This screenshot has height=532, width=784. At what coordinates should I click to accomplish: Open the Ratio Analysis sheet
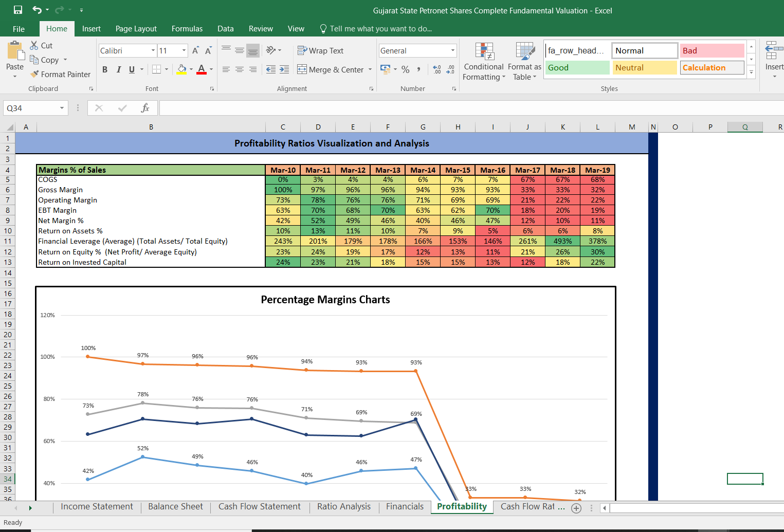(344, 506)
